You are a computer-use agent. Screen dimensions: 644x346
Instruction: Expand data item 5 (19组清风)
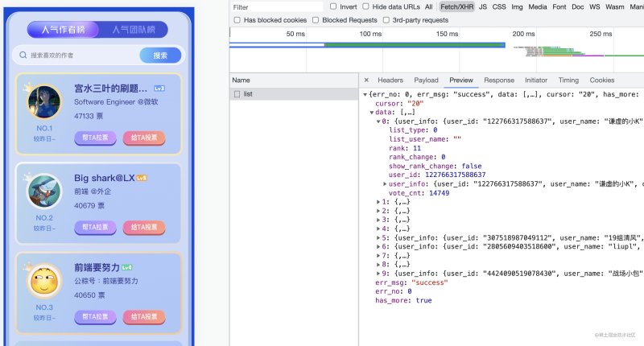pos(378,237)
